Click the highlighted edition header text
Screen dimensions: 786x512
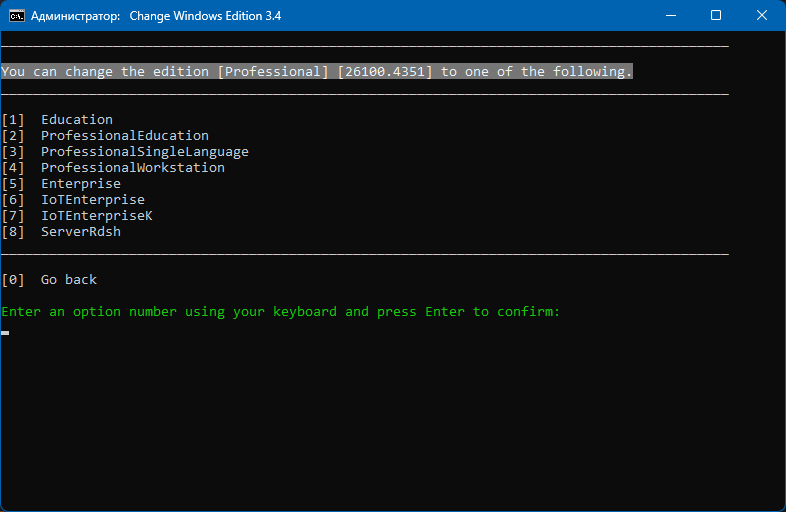pos(317,72)
